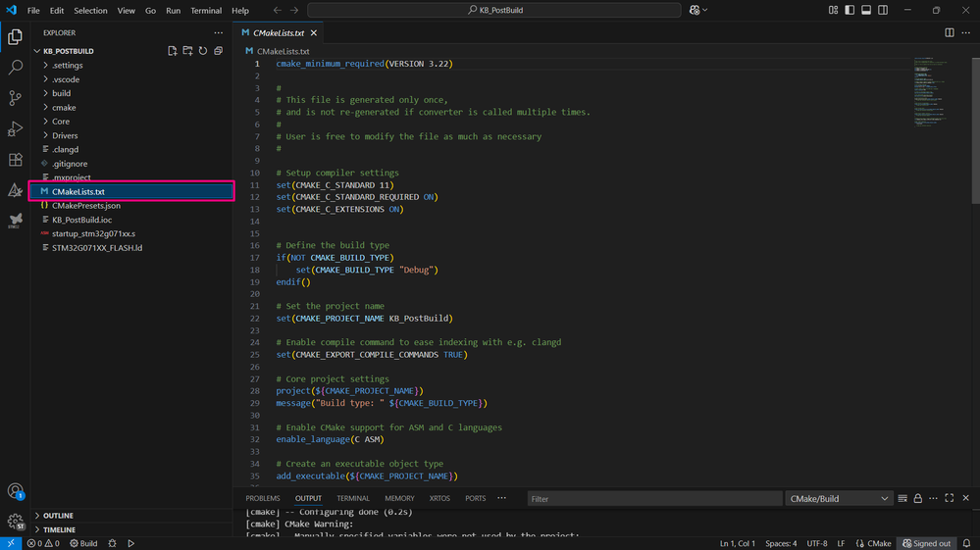Image resolution: width=980 pixels, height=550 pixels.
Task: Switch to the TERMINAL panel tab
Action: pos(353,498)
